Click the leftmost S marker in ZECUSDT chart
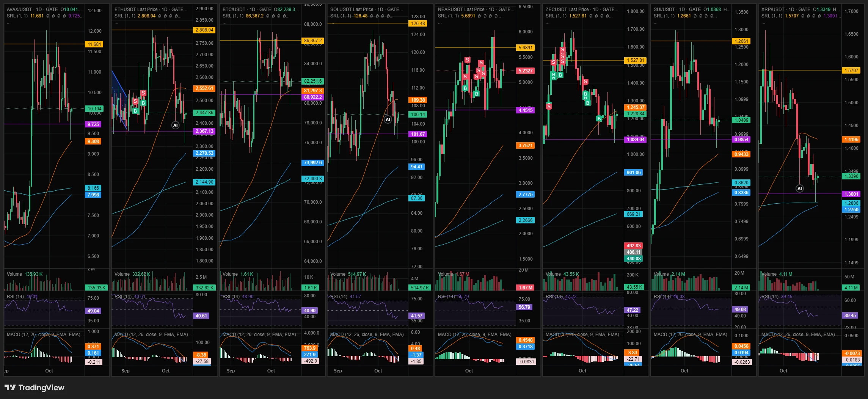The height and width of the screenshot is (399, 868). [549, 106]
